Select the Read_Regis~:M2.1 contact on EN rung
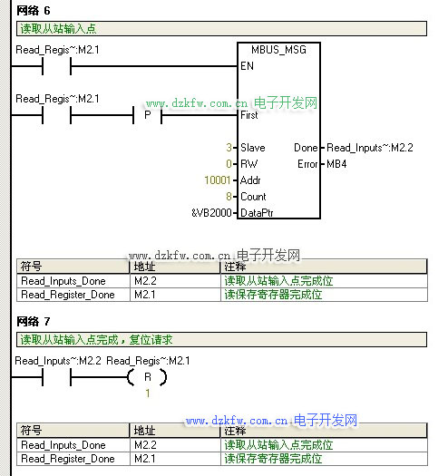The width and height of the screenshot is (448, 476). (56, 66)
